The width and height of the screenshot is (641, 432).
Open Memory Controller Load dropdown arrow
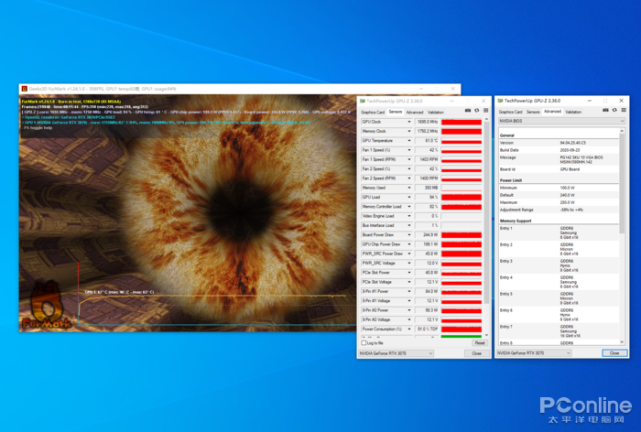pos(409,206)
